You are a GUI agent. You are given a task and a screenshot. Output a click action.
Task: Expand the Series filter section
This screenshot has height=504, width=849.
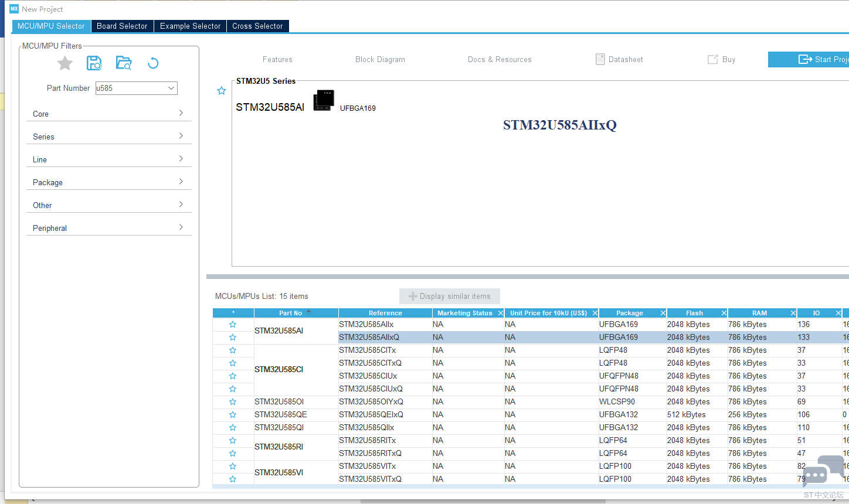(109, 137)
